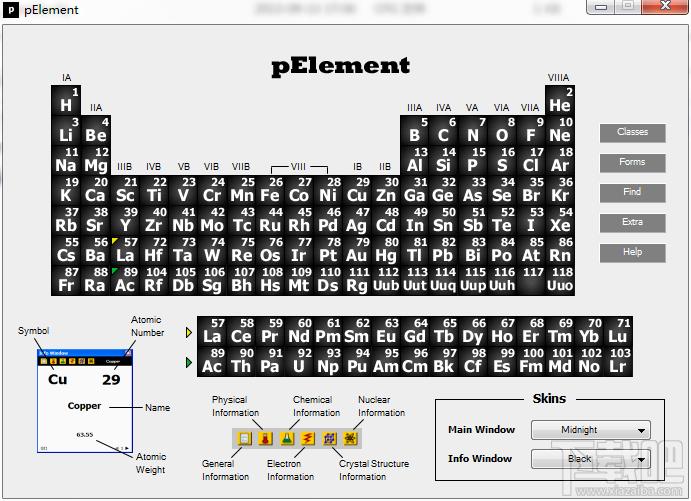Select the Copper (Cu) element tile
The image size is (691, 501).
pos(357,190)
